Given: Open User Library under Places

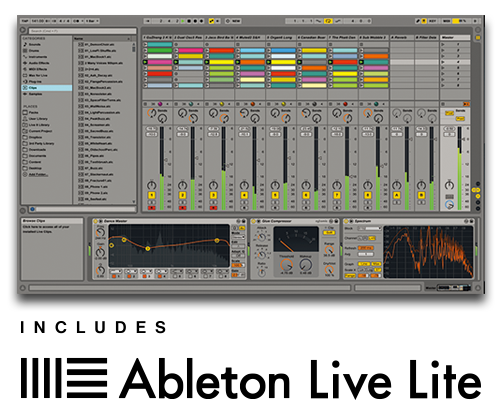Looking at the screenshot, I should pos(38,119).
